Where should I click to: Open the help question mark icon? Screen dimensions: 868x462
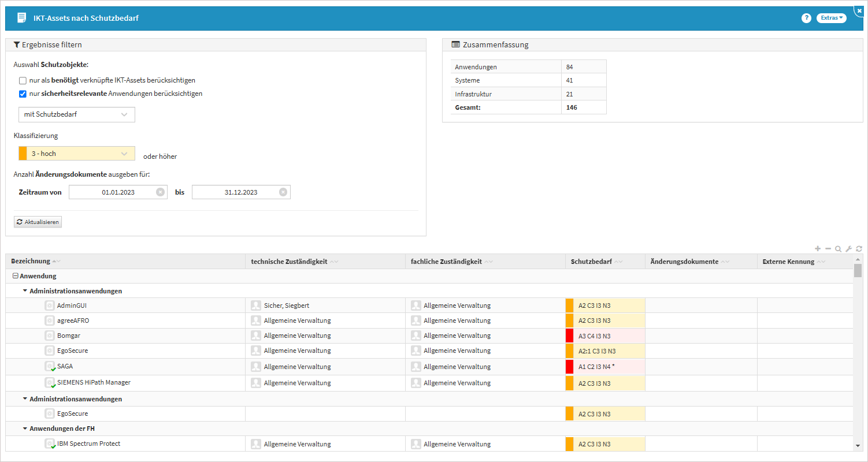tap(806, 18)
